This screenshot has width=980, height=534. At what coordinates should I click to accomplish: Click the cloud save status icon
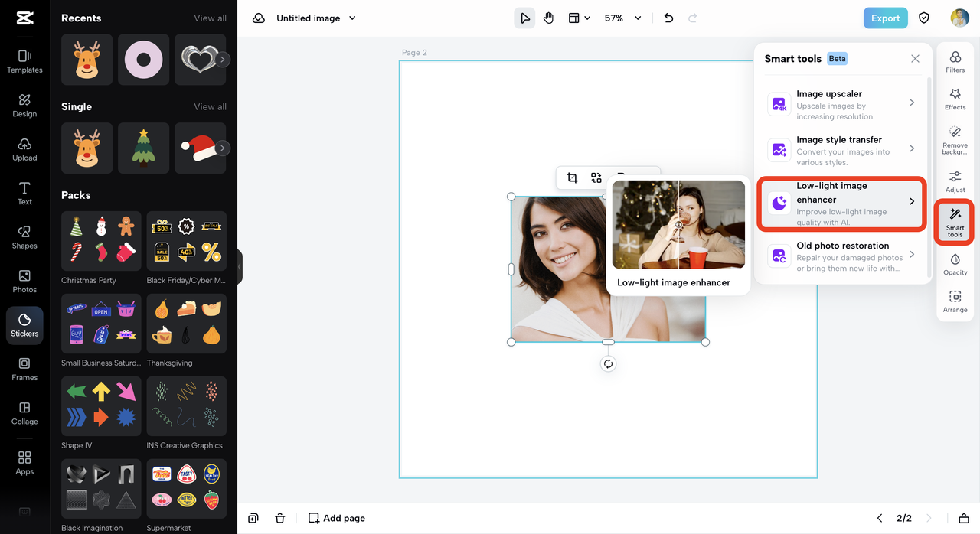click(x=259, y=18)
